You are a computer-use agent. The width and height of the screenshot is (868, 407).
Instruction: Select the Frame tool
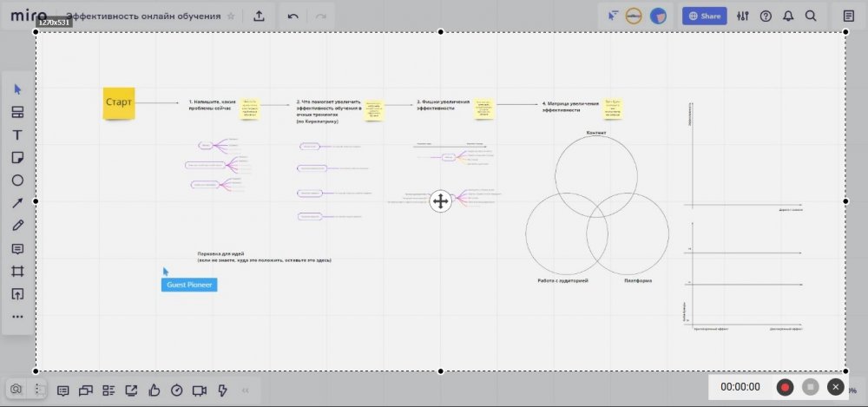pyautogui.click(x=16, y=271)
